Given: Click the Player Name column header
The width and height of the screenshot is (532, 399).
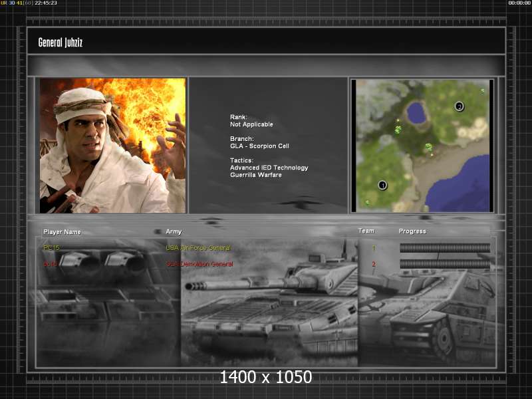Looking at the screenshot, I should point(62,232).
